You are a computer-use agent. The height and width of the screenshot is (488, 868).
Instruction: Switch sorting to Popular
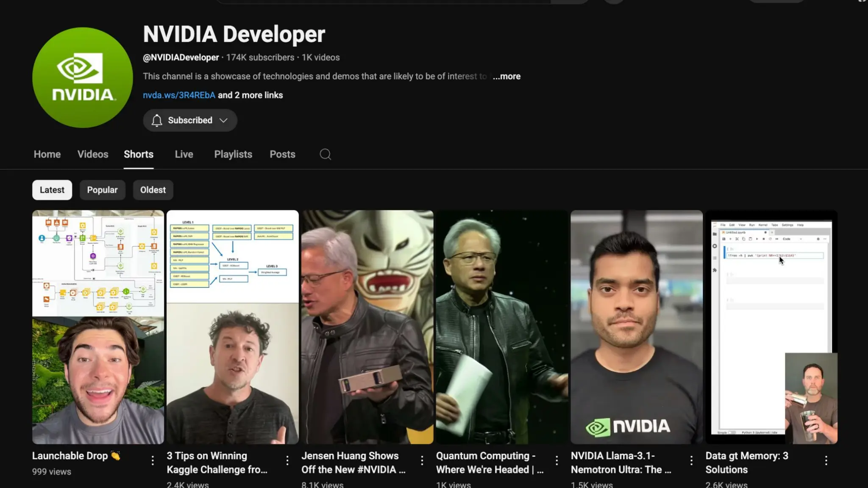102,190
